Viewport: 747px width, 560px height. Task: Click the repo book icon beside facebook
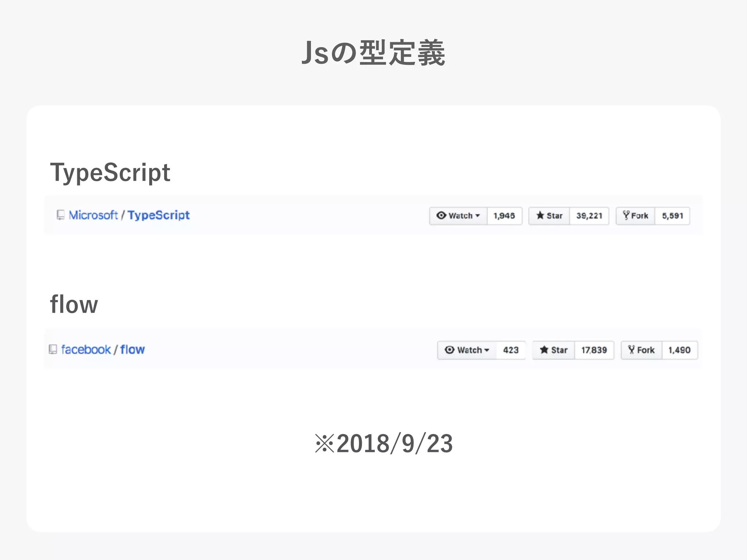coord(53,349)
